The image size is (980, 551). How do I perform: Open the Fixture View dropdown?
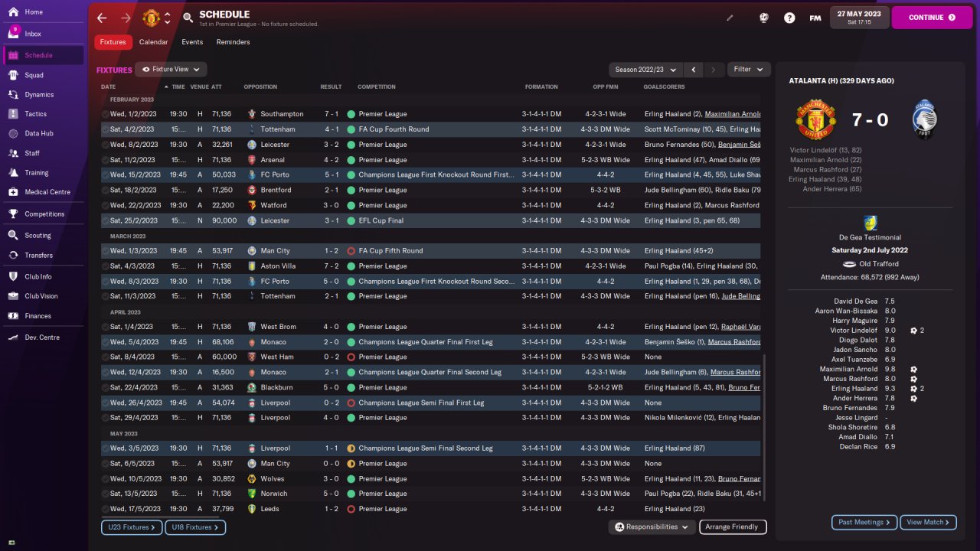click(x=171, y=70)
